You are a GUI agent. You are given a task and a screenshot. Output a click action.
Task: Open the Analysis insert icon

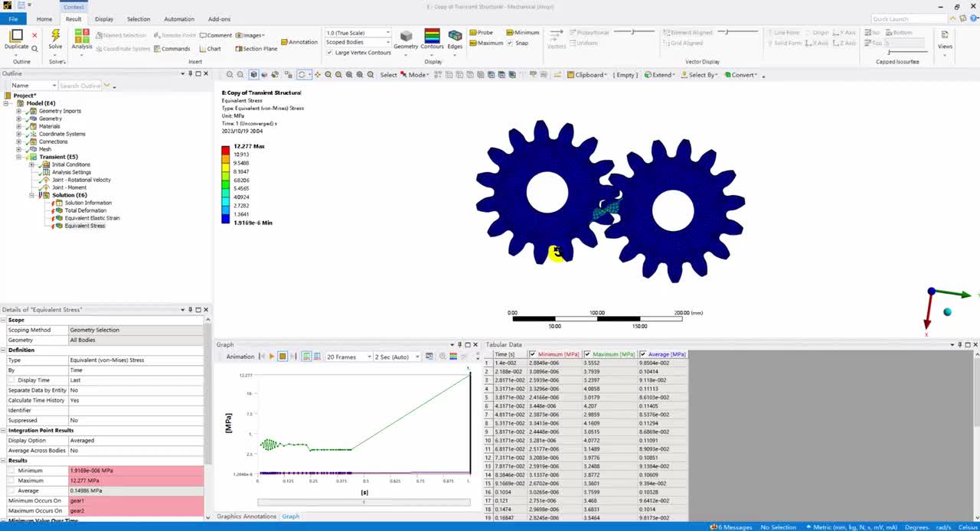(82, 36)
